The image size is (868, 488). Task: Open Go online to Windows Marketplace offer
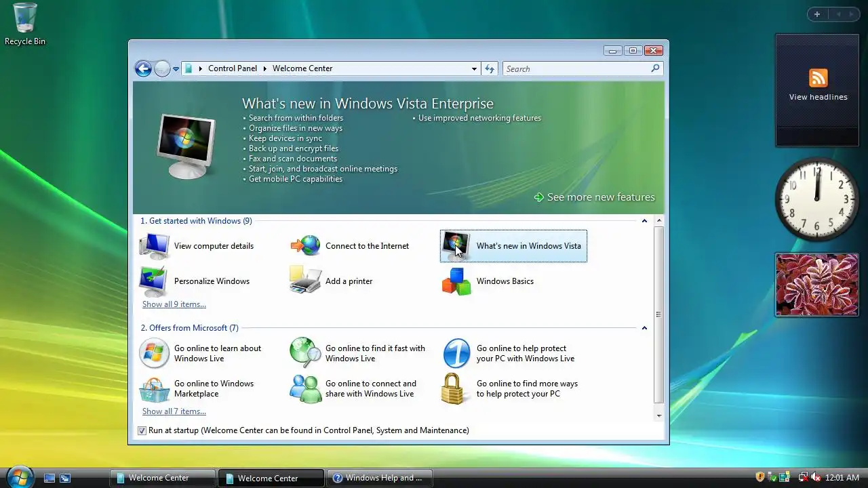pos(197,388)
